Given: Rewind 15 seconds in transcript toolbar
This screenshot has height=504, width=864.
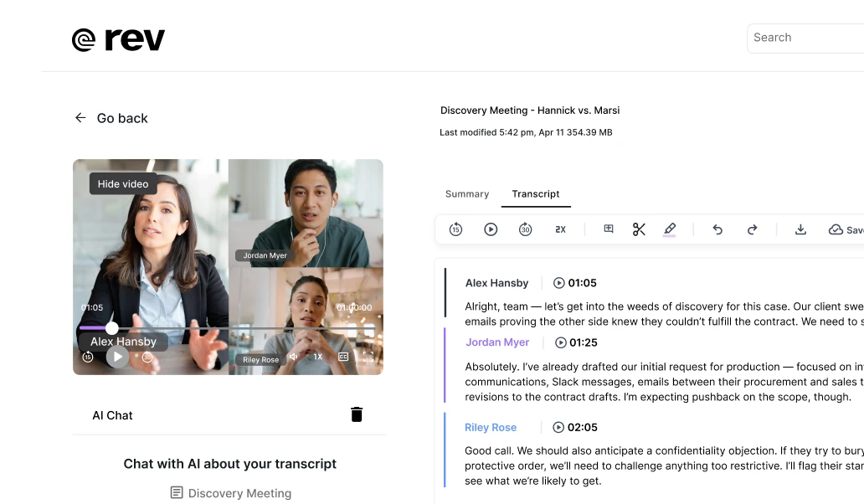Looking at the screenshot, I should [x=455, y=229].
